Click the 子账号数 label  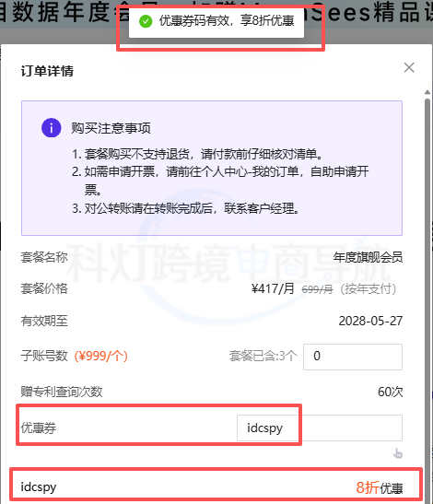pos(44,356)
